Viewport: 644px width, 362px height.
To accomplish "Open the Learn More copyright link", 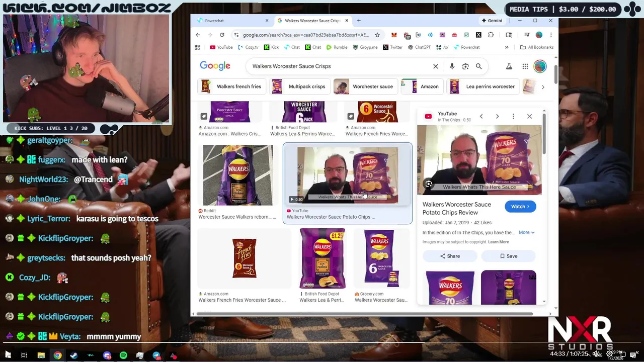I will (498, 242).
